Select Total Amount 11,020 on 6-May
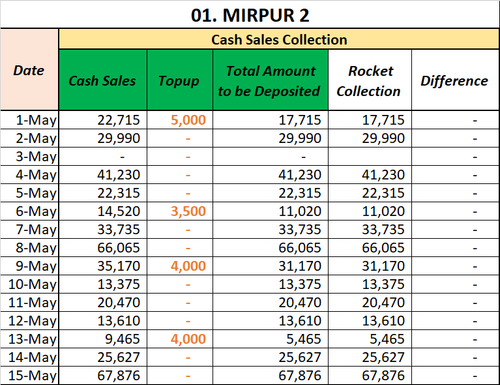 270,211
